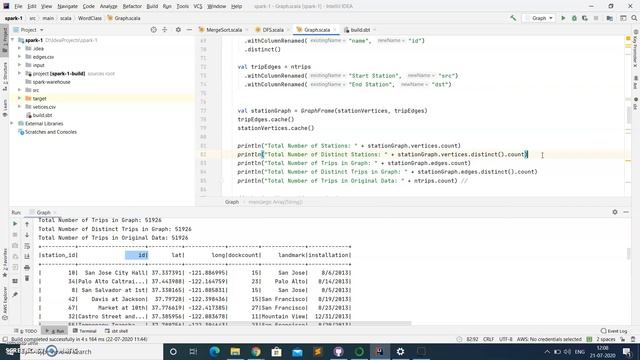This screenshot has height=360, width=640.
Task: Open Project Structure folder icon
Action: tap(609, 18)
